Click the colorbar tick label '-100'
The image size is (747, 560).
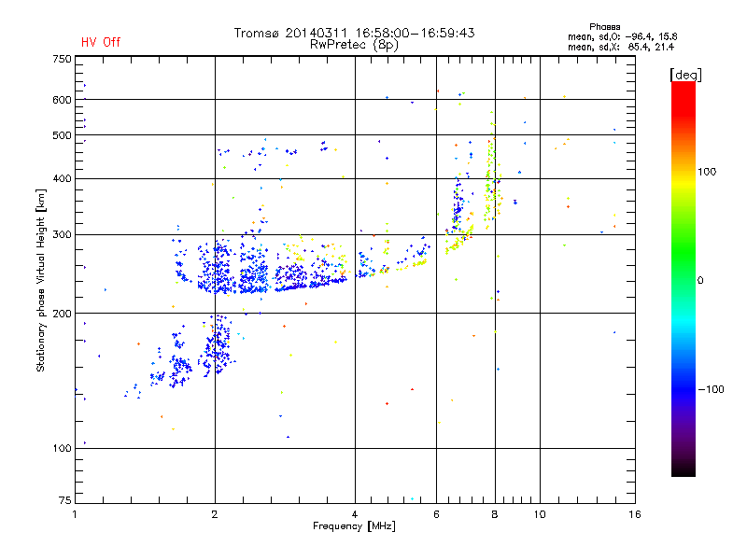(711, 389)
